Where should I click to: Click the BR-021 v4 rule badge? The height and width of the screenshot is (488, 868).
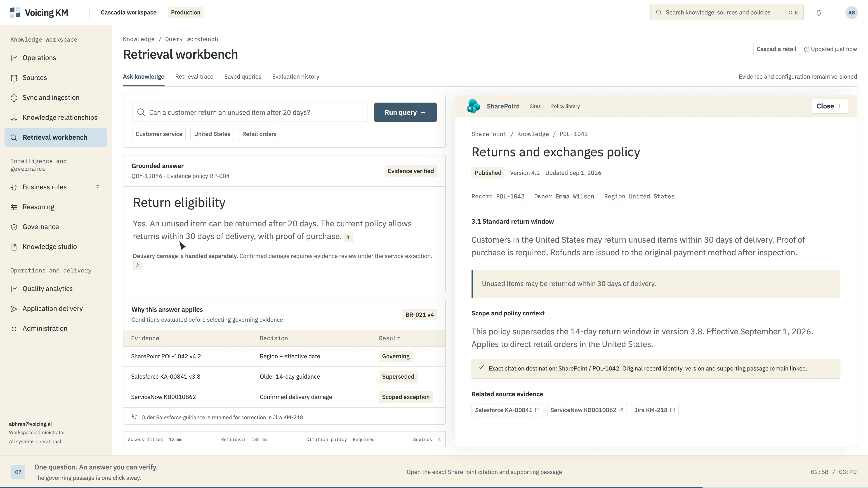point(419,314)
